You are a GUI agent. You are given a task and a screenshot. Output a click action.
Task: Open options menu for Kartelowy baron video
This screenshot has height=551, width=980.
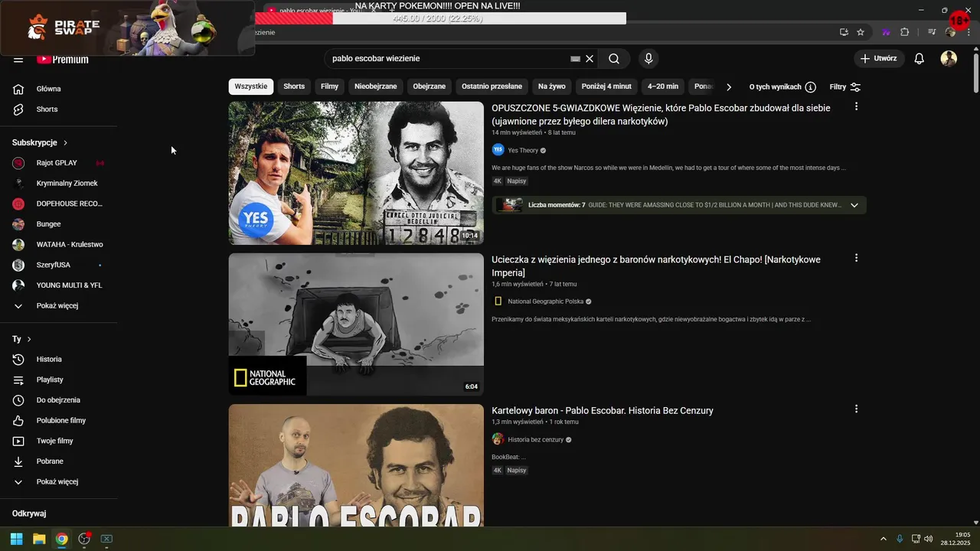[856, 409]
